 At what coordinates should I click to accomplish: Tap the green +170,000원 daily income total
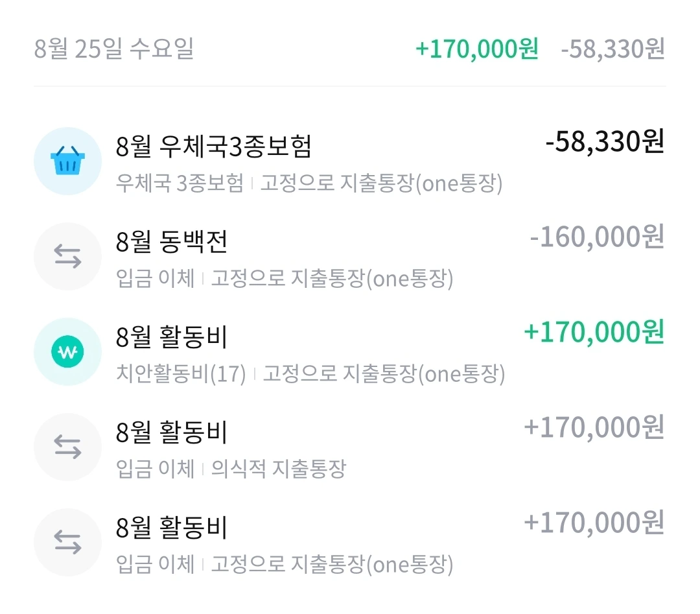476,49
